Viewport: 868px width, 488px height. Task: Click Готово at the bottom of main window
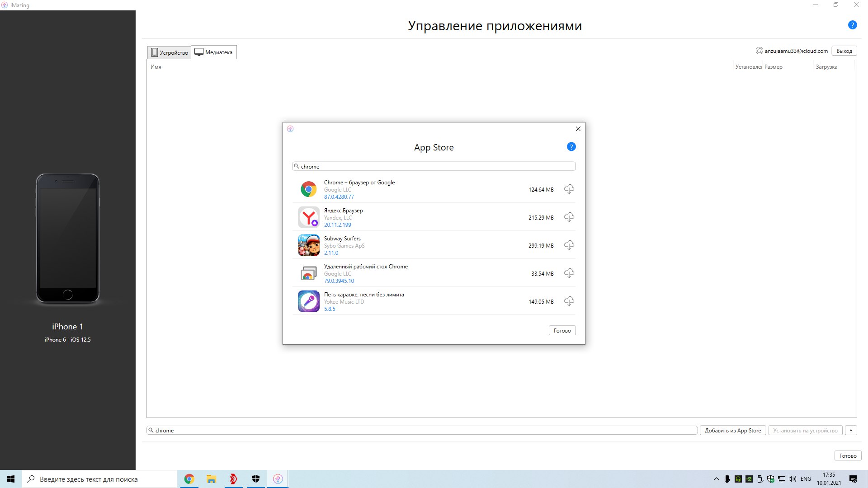pyautogui.click(x=848, y=455)
